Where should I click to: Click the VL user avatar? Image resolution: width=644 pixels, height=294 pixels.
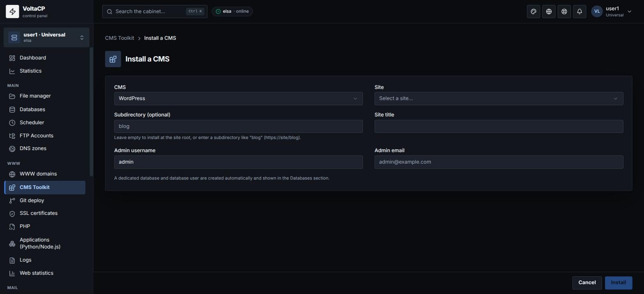coord(597,11)
